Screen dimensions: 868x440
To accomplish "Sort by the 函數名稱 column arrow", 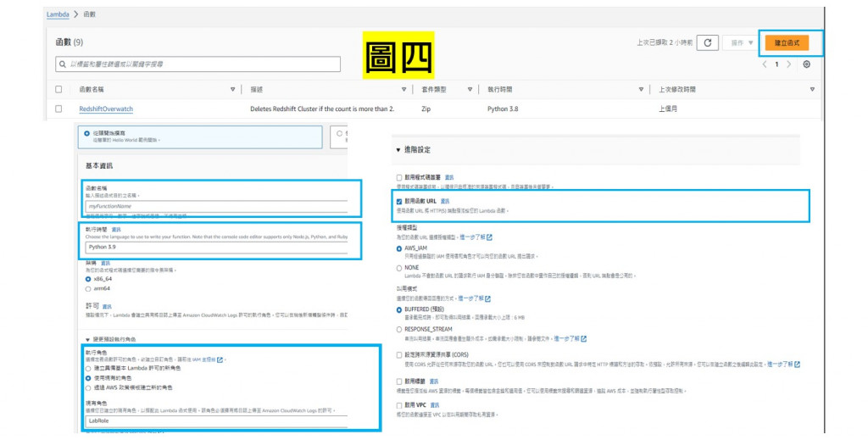I will click(x=232, y=89).
